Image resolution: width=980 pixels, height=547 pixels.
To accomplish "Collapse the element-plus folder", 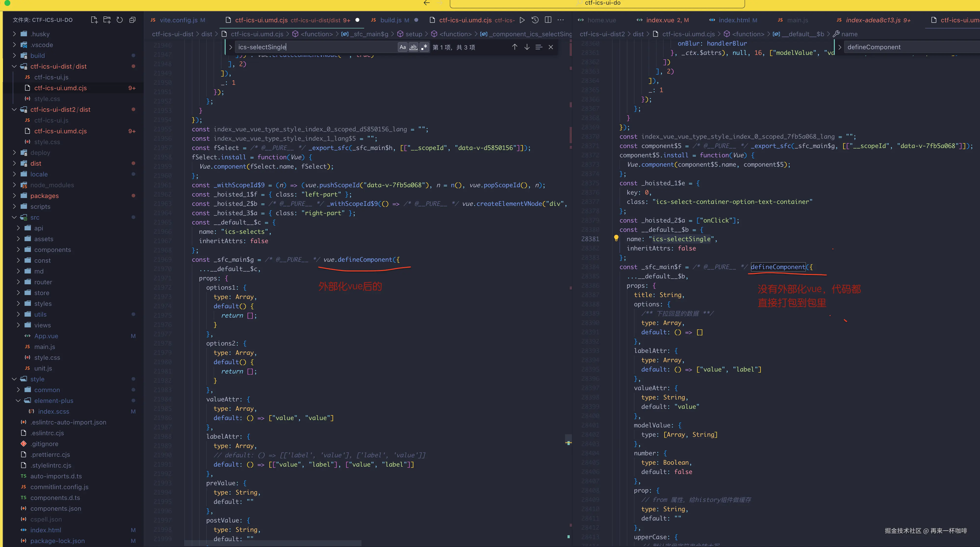I will [53, 401].
